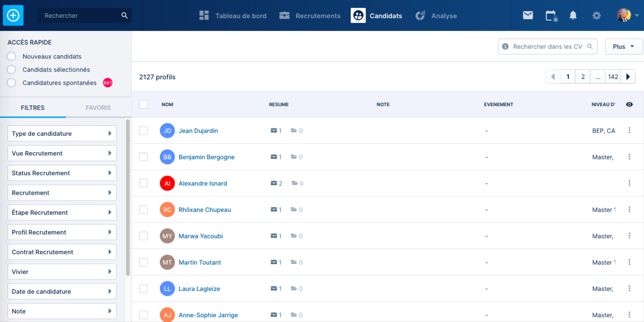Go to Recrutements in navigation

tap(310, 16)
